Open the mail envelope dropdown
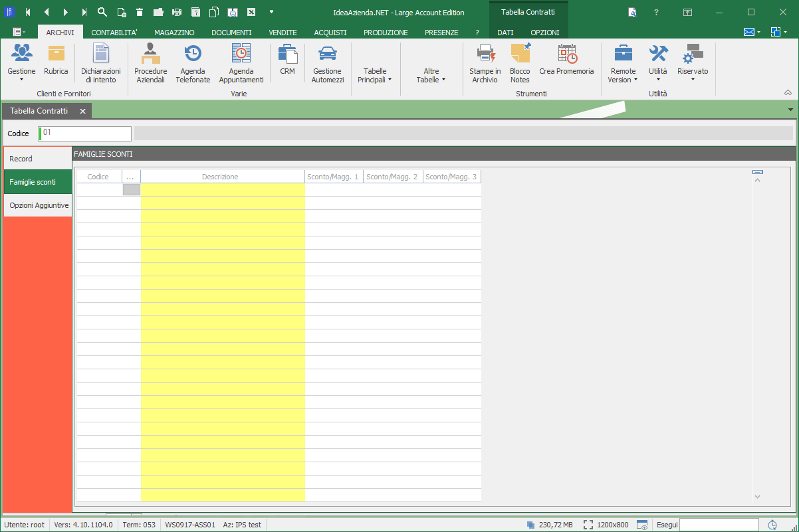 point(752,32)
